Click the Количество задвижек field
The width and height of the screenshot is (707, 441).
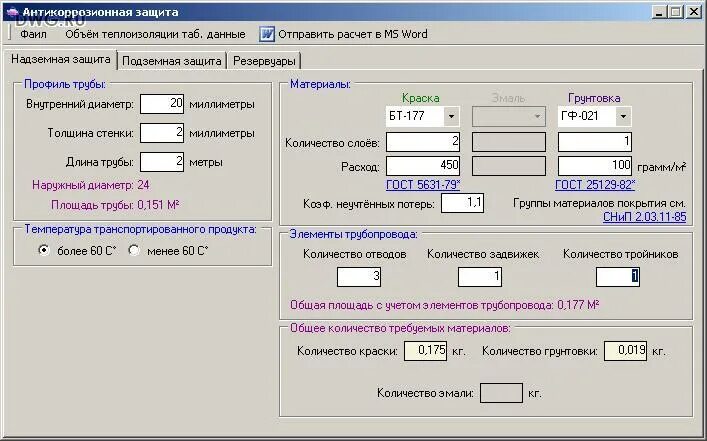[480, 277]
